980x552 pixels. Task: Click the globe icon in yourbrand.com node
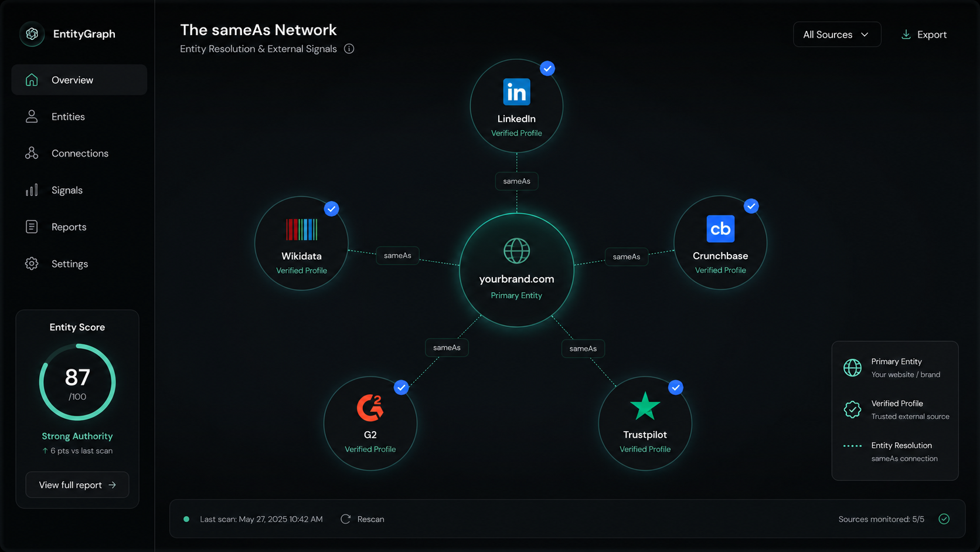point(516,251)
